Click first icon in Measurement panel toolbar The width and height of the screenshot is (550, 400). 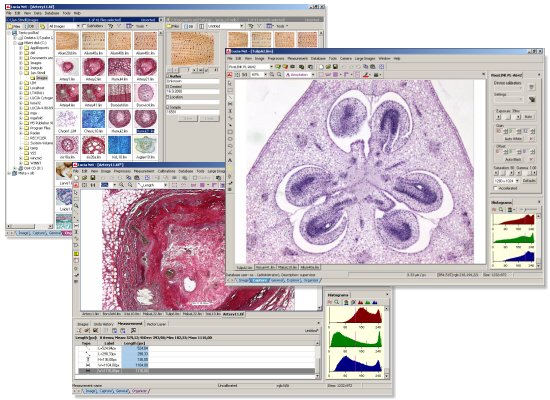pyautogui.click(x=79, y=330)
